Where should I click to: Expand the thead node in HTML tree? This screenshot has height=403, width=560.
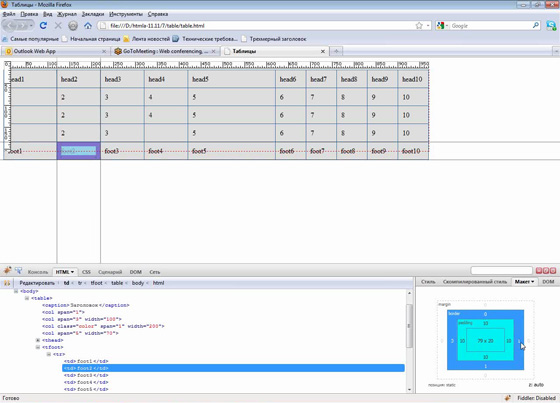(x=38, y=340)
